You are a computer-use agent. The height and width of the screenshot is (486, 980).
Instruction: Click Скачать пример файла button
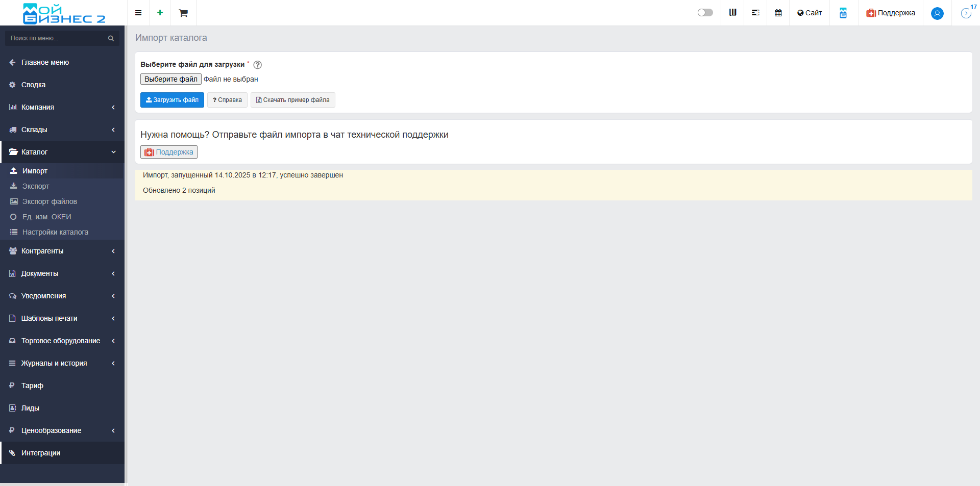[x=292, y=100]
